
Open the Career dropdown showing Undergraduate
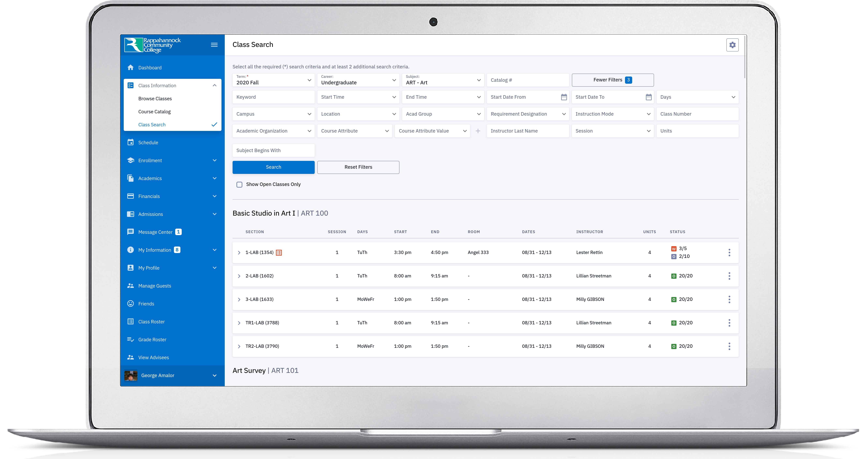[x=358, y=80]
